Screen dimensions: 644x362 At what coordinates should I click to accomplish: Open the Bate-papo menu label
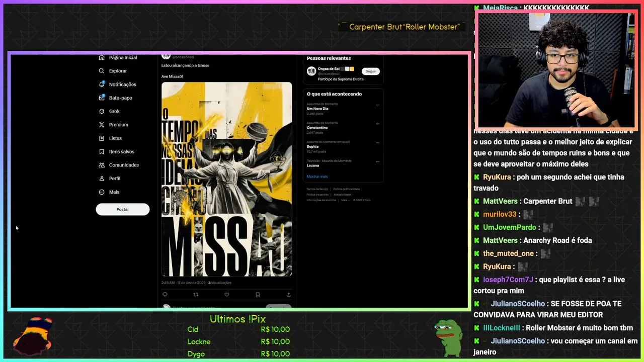click(x=121, y=98)
